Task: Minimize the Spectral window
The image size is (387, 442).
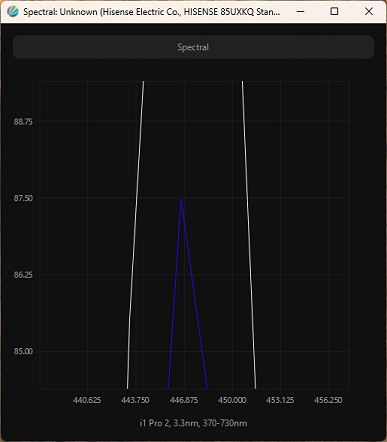Action: 301,12
